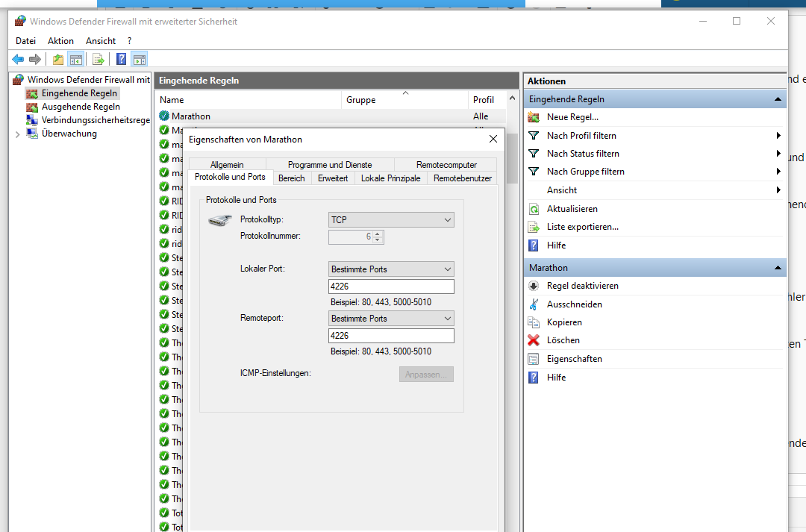The image size is (806, 532).
Task: Open the Protokolltyp TCP dropdown
Action: 391,220
